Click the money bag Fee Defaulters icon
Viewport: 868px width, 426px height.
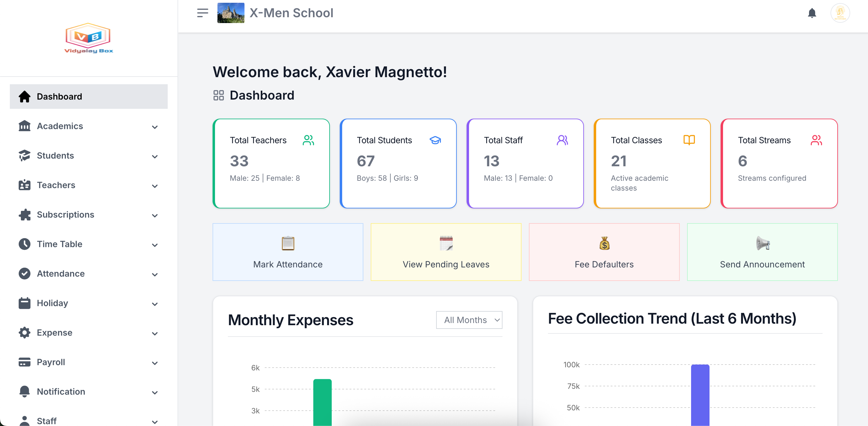604,243
